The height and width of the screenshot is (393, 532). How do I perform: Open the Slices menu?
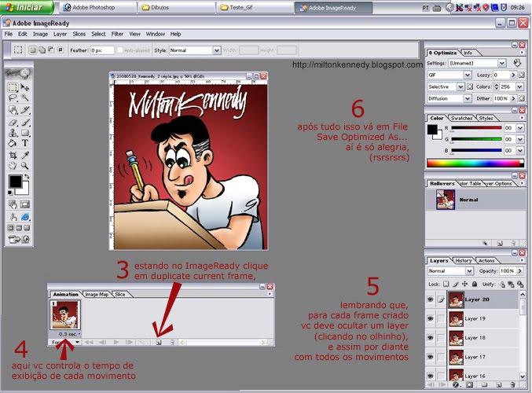click(x=79, y=34)
